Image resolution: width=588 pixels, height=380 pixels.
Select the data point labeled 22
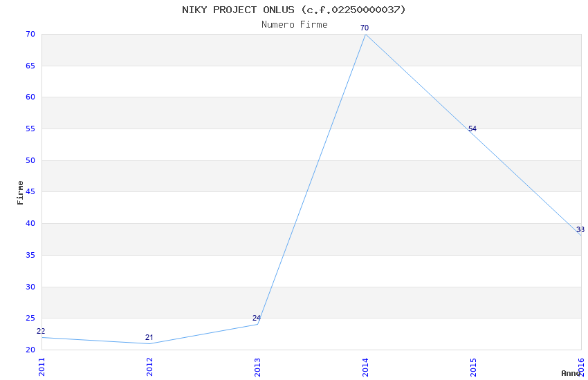pos(41,331)
